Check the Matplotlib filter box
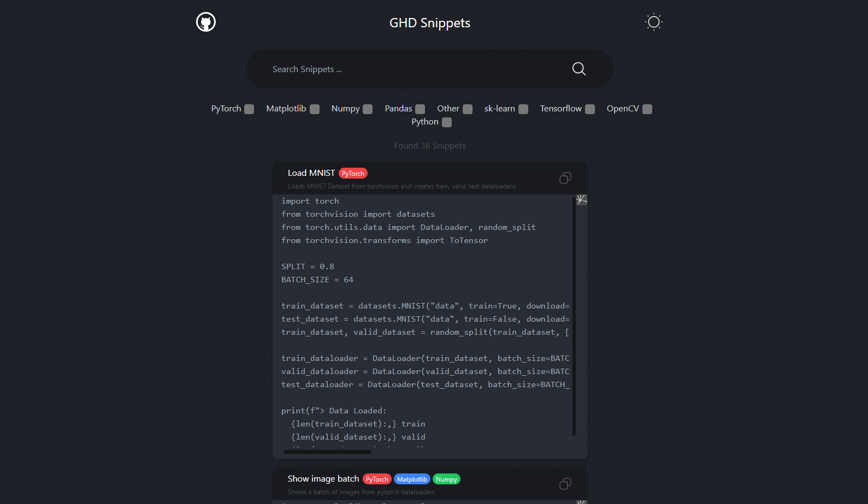This screenshot has width=868, height=504. (315, 109)
